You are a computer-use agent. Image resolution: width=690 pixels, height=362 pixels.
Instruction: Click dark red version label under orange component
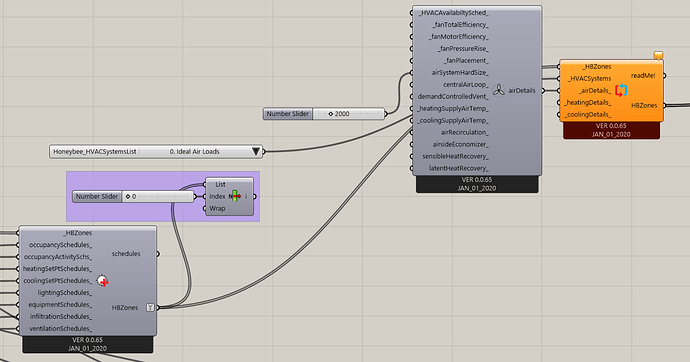(x=611, y=130)
